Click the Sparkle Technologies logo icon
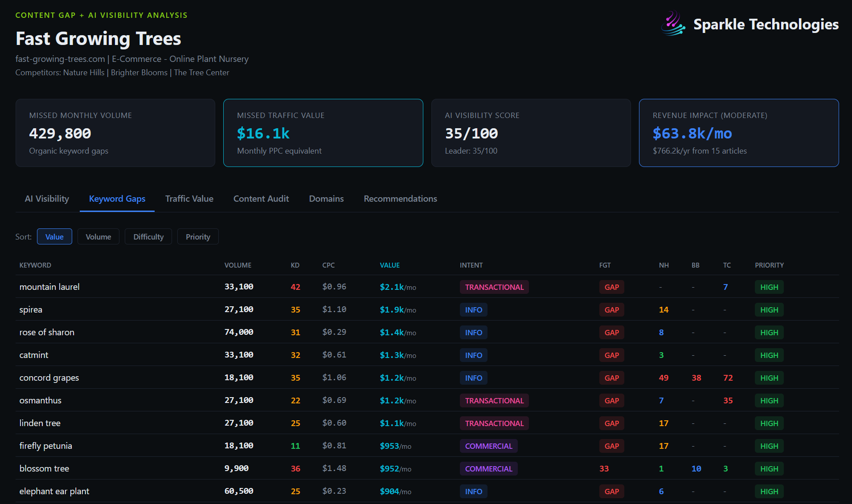 pyautogui.click(x=673, y=23)
